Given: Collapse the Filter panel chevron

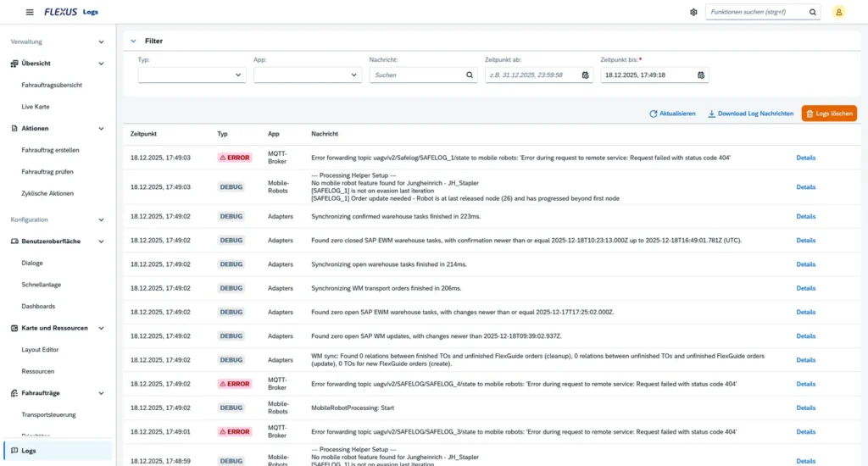Looking at the screenshot, I should (x=133, y=41).
